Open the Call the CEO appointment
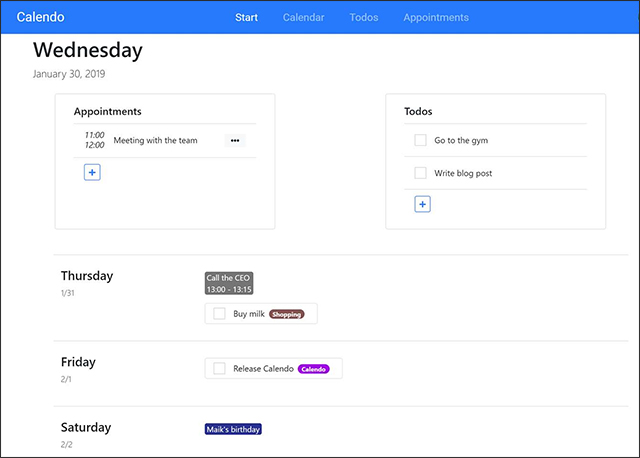The height and width of the screenshot is (458, 640). 229,283
